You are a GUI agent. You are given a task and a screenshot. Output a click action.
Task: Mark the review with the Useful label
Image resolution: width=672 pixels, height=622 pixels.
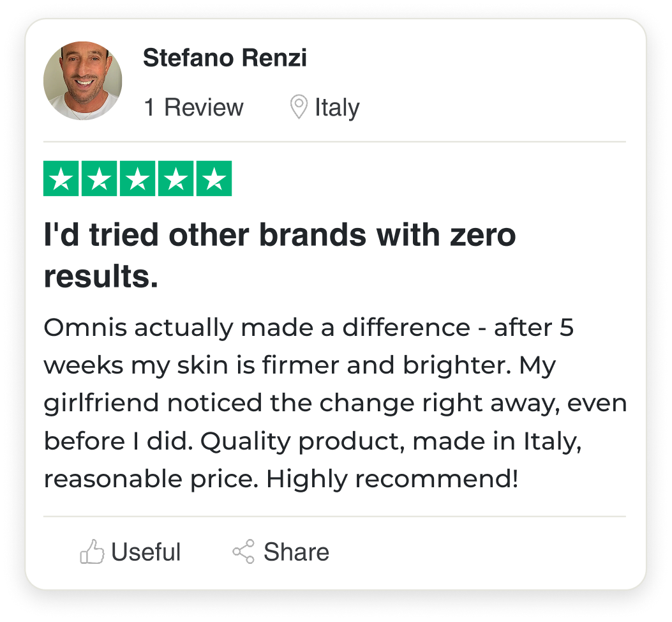146,552
